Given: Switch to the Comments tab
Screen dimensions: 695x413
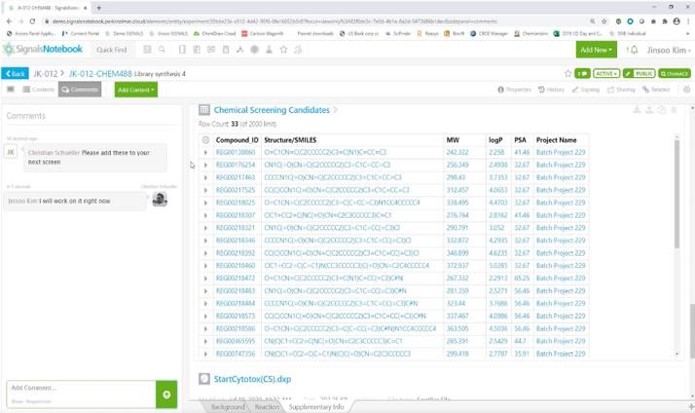Looking at the screenshot, I should [80, 89].
